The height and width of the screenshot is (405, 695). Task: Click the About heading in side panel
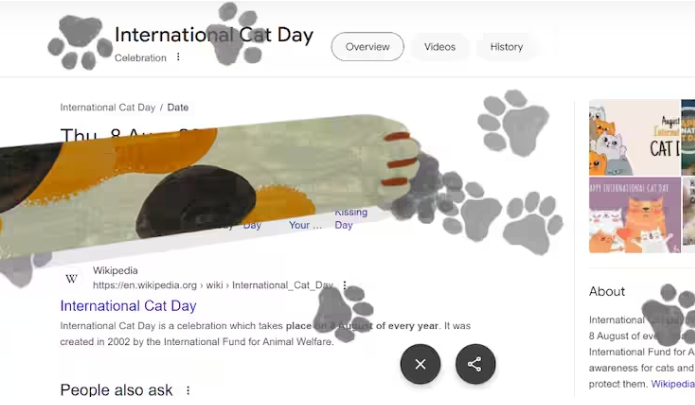(x=607, y=291)
